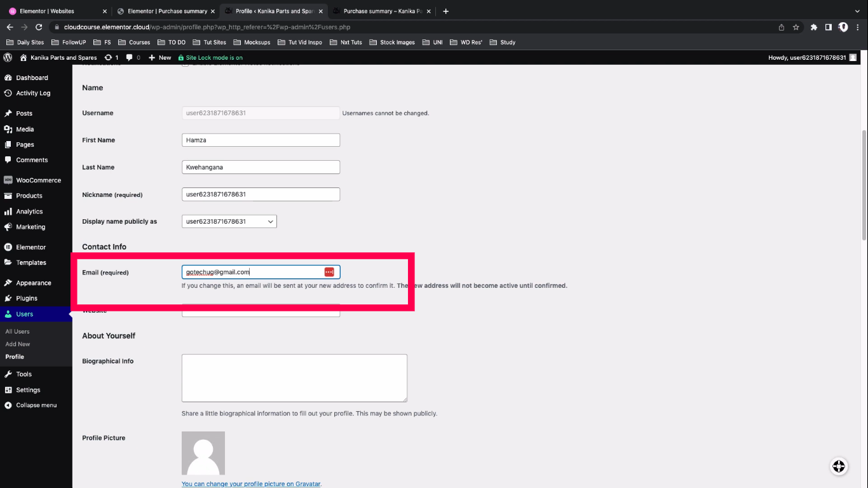Viewport: 868px width, 488px height.
Task: Open Comments in sidebar
Action: tap(32, 160)
